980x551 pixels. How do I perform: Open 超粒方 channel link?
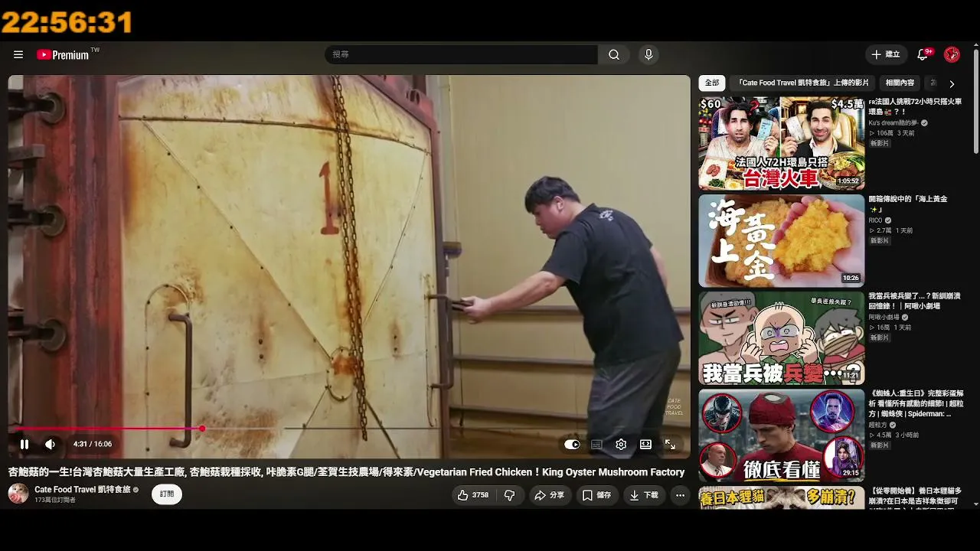[x=880, y=425]
